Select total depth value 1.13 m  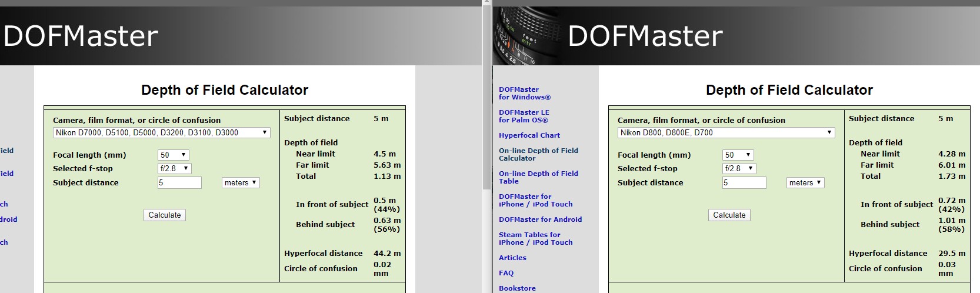click(x=387, y=177)
